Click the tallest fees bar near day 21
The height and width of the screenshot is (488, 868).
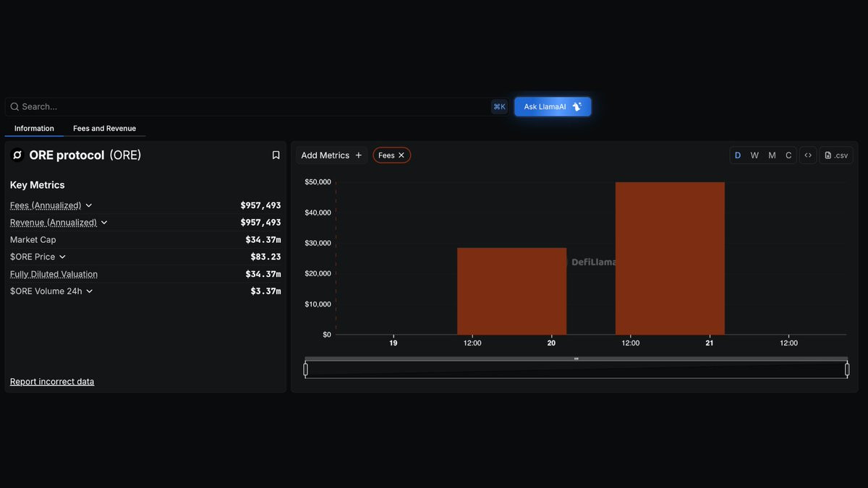click(670, 258)
